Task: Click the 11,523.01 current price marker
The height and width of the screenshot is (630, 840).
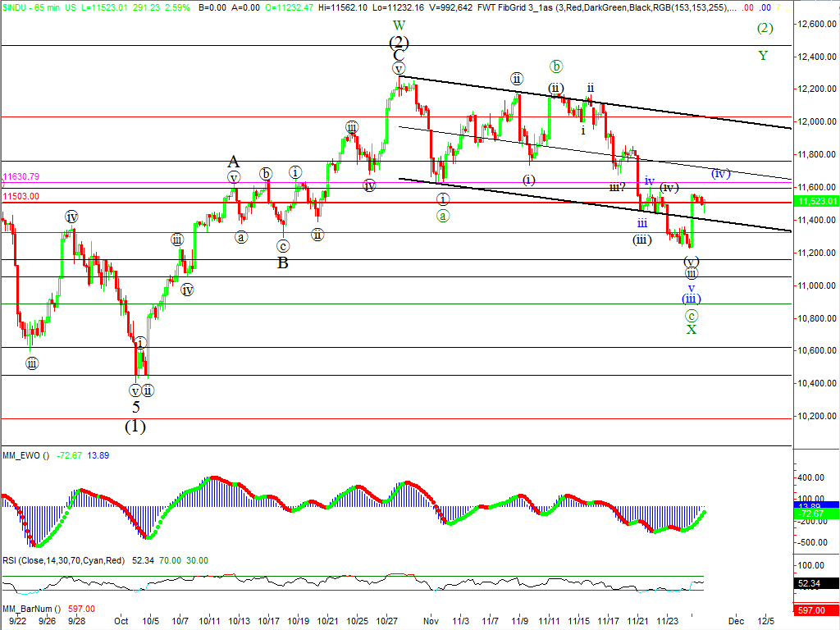Action: click(818, 202)
